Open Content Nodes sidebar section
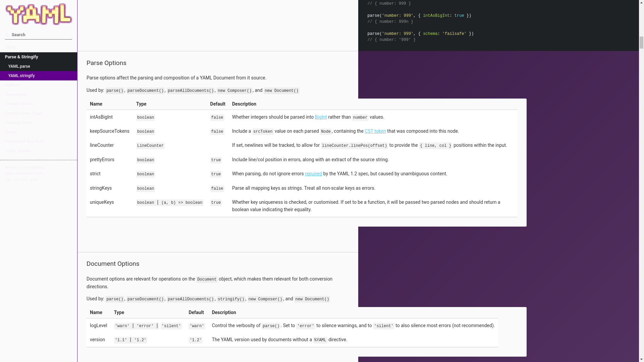Image resolution: width=644 pixels, height=362 pixels. pyautogui.click(x=39, y=104)
